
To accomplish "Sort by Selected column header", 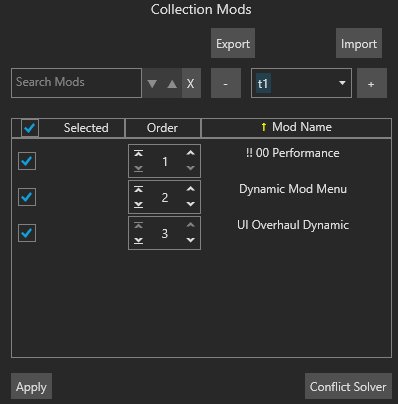I will pos(86,128).
